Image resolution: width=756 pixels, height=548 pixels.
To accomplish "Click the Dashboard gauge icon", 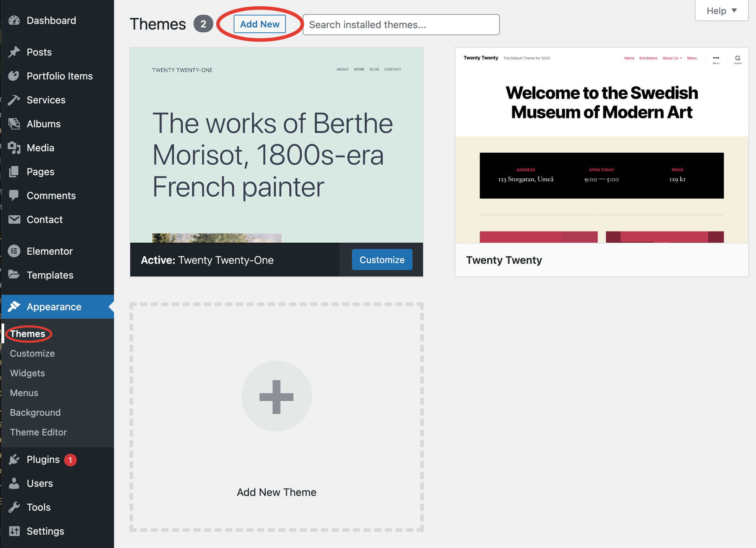I will [x=14, y=20].
